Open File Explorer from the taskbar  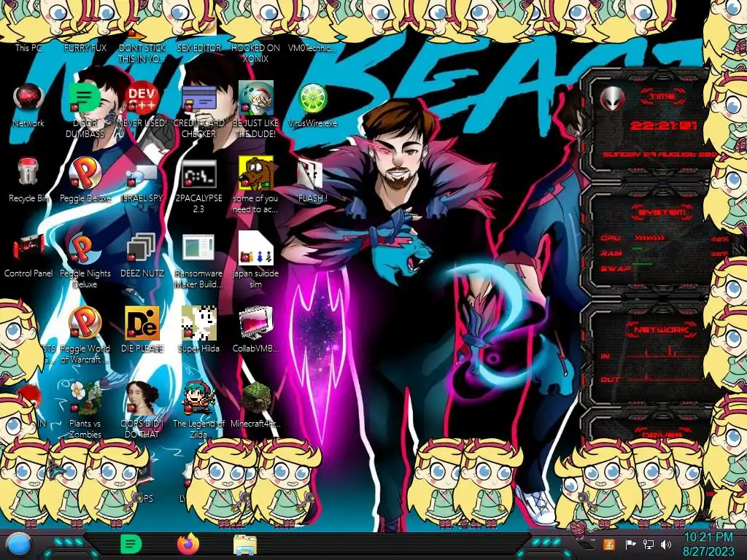coord(245,545)
